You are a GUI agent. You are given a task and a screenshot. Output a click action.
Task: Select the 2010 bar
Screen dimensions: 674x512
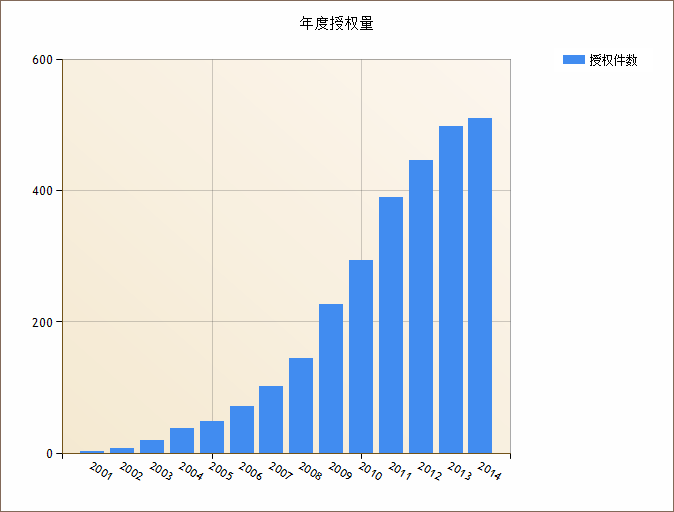point(361,356)
